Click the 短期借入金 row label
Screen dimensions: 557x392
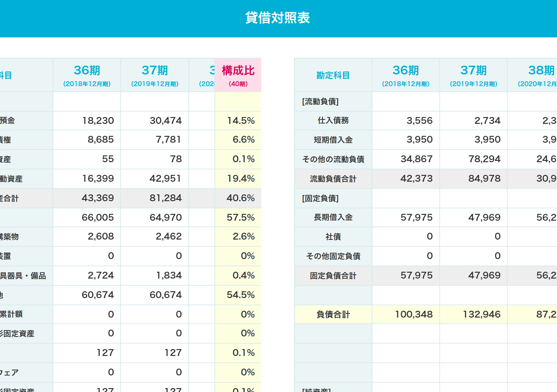pyautogui.click(x=333, y=140)
